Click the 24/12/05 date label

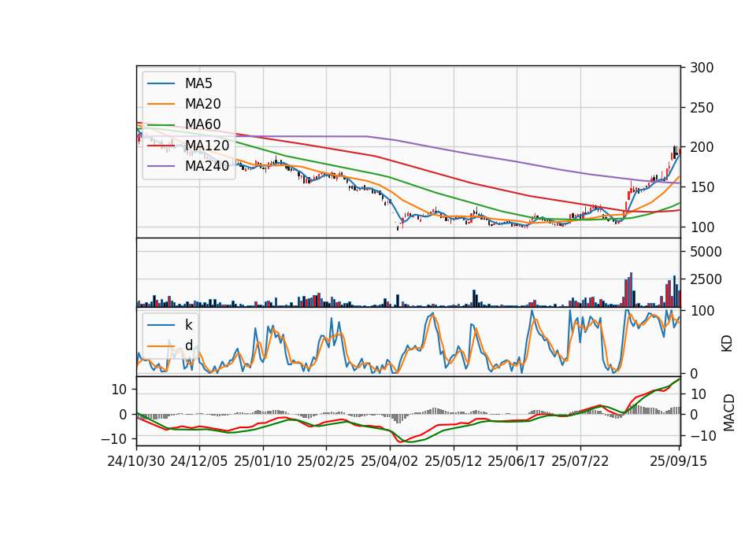coord(198,461)
